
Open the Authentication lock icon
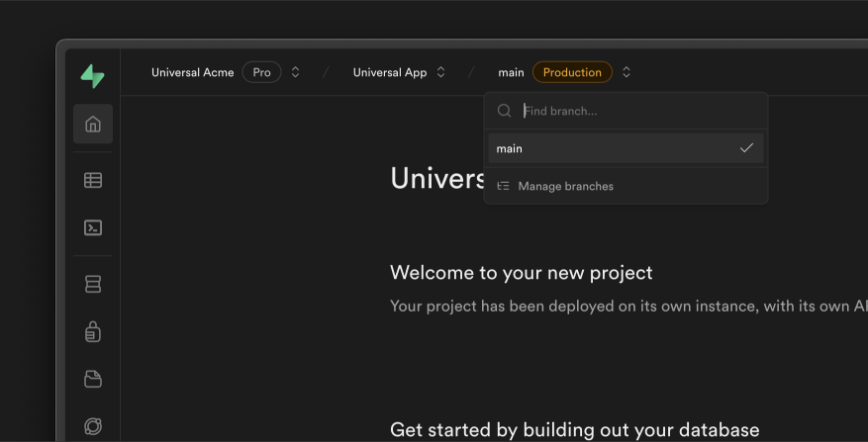tap(93, 331)
